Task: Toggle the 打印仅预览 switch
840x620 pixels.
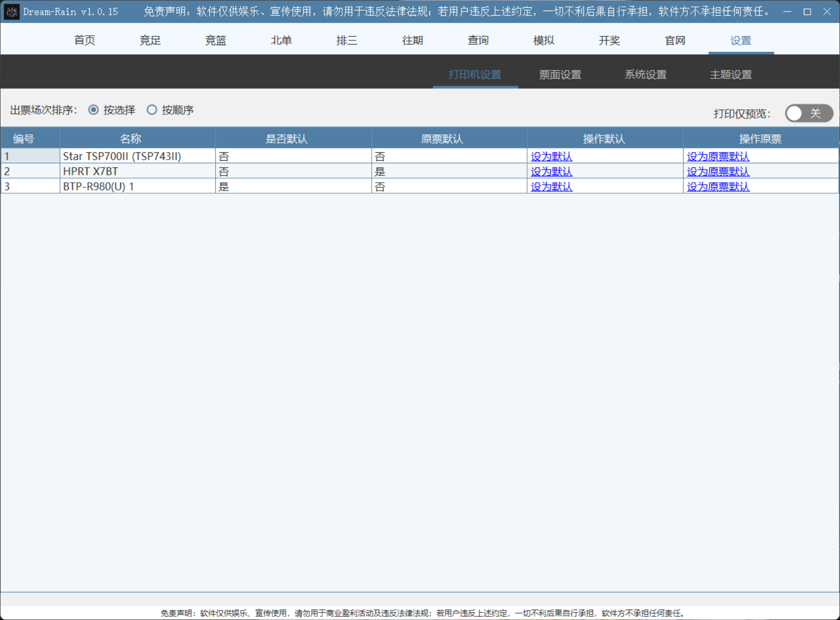Action: (x=808, y=113)
